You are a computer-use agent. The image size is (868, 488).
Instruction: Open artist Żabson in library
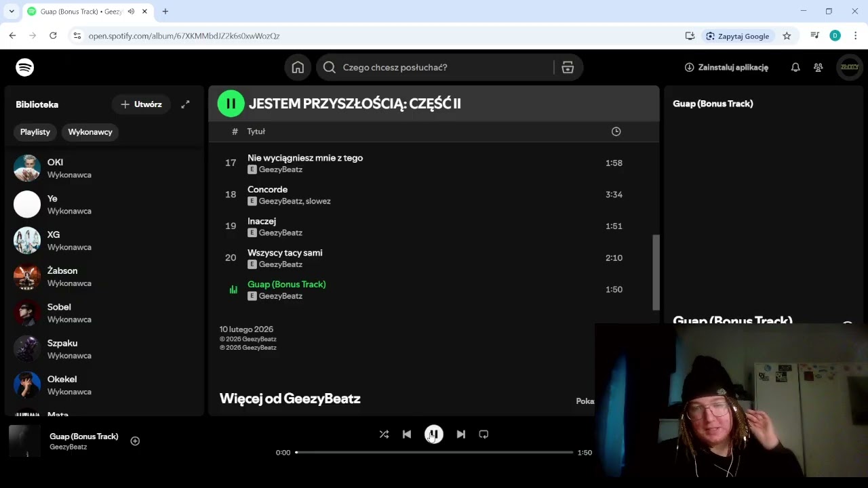point(104,277)
